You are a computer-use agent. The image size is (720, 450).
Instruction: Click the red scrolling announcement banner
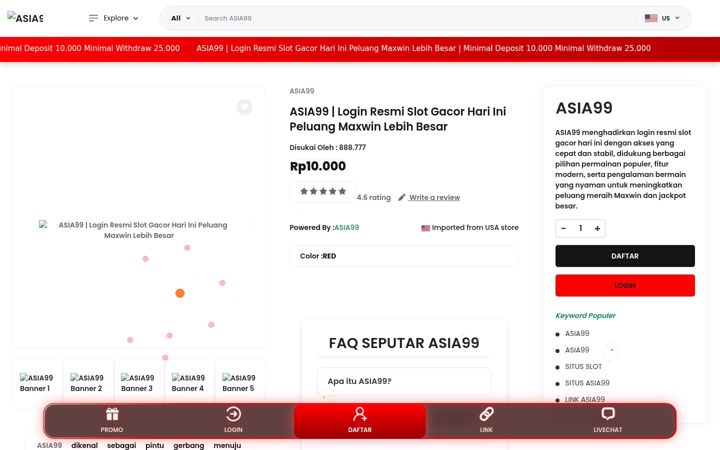click(360, 49)
